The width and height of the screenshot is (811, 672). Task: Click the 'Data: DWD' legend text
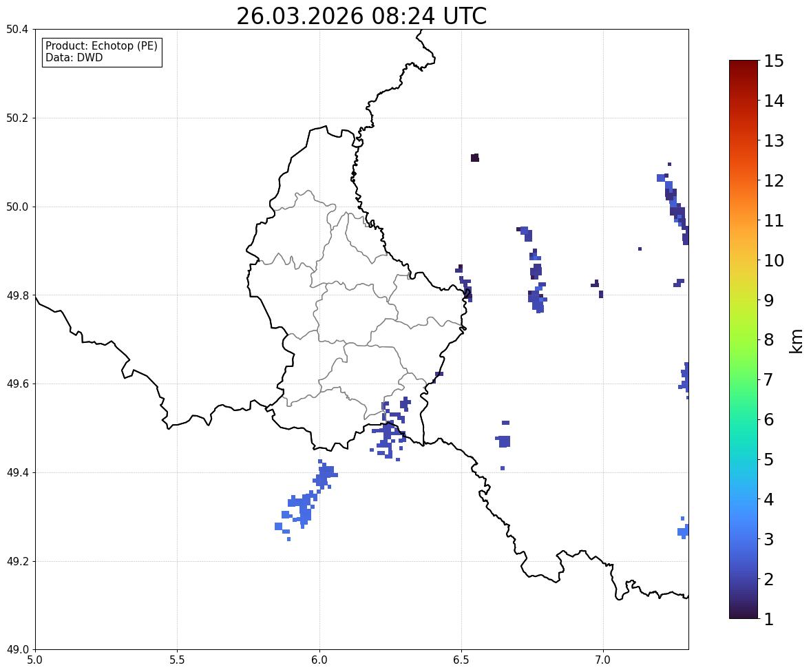click(x=74, y=57)
